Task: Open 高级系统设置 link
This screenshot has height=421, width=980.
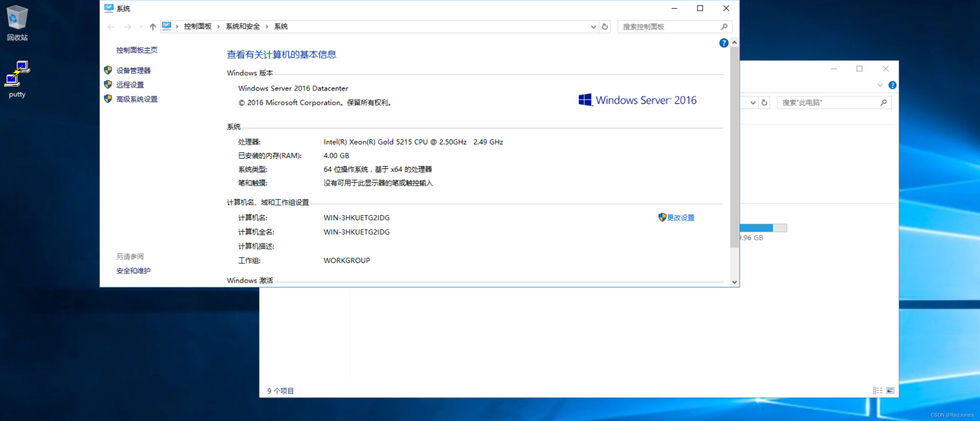Action: 137,99
